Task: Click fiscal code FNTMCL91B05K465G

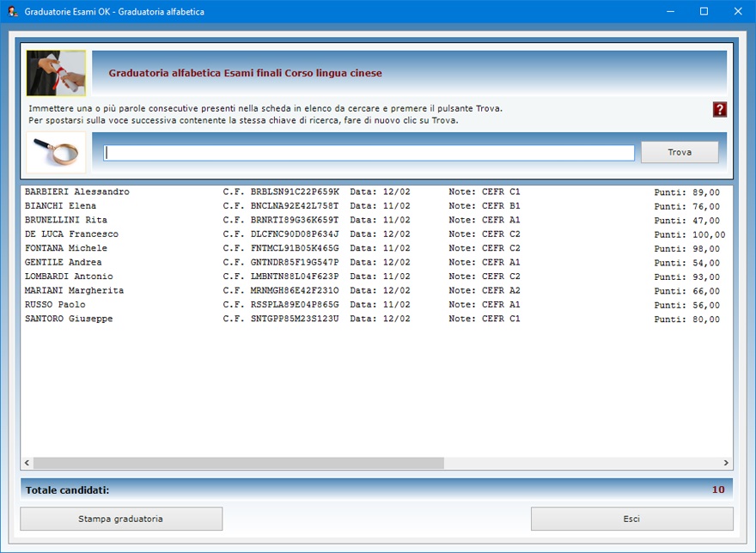Action: pyautogui.click(x=295, y=248)
